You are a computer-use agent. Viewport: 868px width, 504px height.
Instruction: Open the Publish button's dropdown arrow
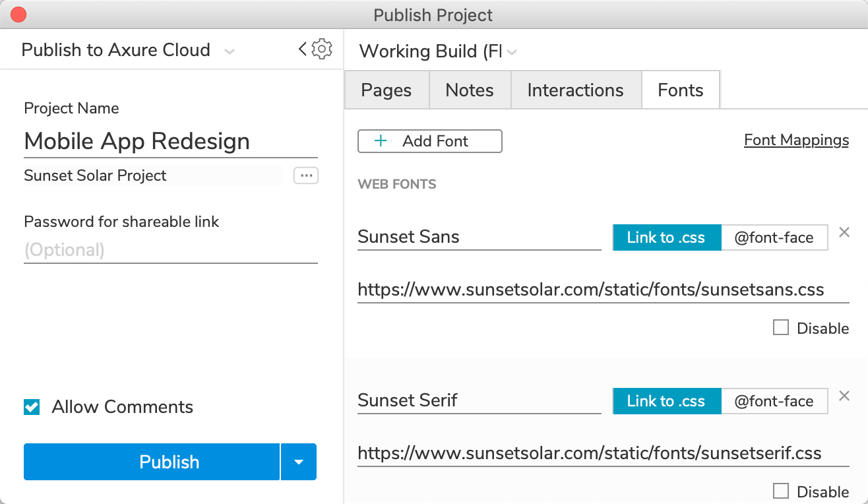[x=299, y=462]
